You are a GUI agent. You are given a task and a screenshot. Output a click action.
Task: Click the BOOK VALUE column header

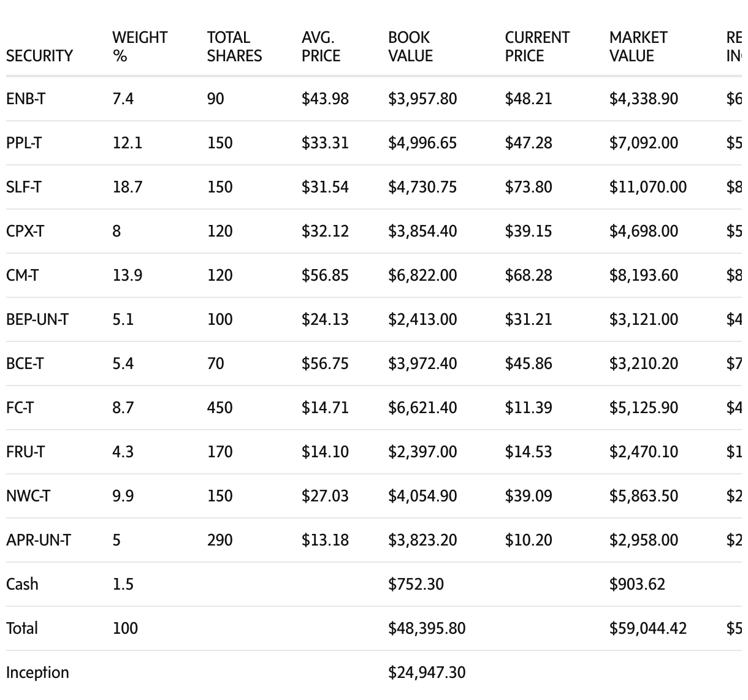tap(410, 47)
